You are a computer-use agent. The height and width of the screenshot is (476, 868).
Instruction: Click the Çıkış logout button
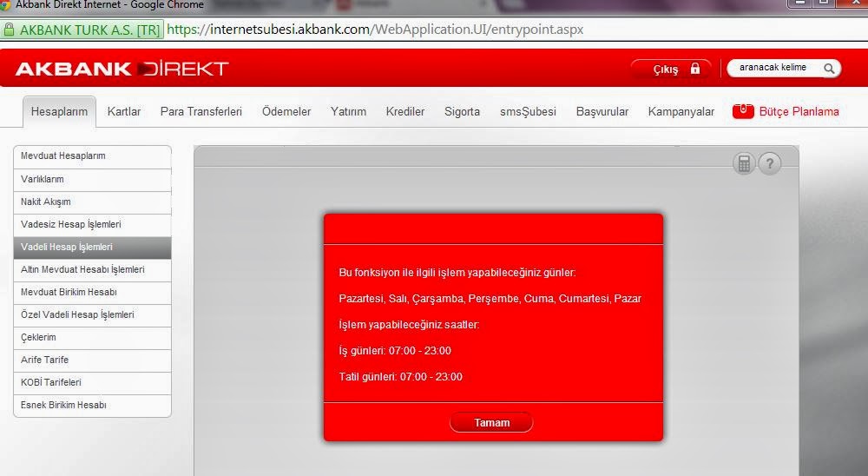(671, 69)
